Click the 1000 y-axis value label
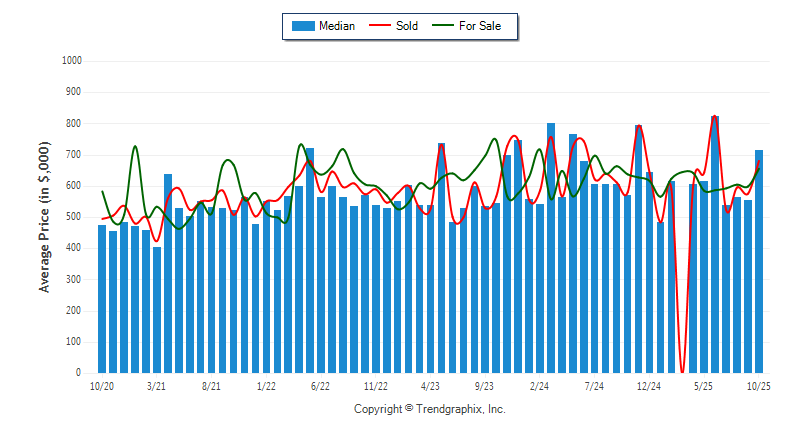 tap(71, 61)
